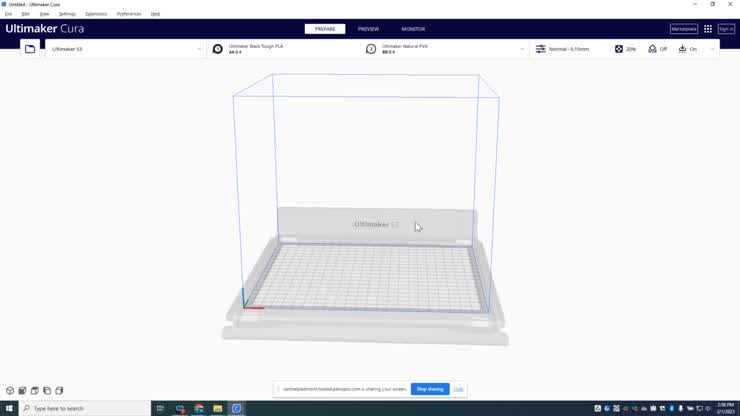Select the extruder 1 material icon
The height and width of the screenshot is (416, 740).
click(x=218, y=49)
